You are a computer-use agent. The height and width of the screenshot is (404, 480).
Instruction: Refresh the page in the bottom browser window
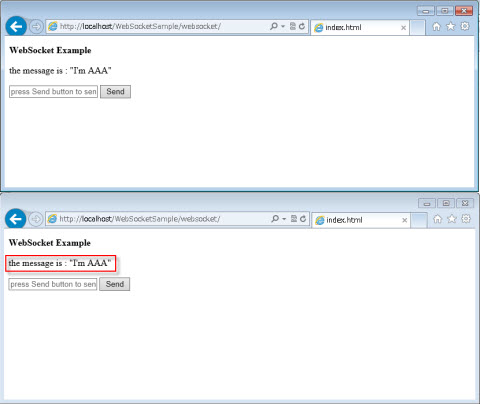tap(303, 219)
